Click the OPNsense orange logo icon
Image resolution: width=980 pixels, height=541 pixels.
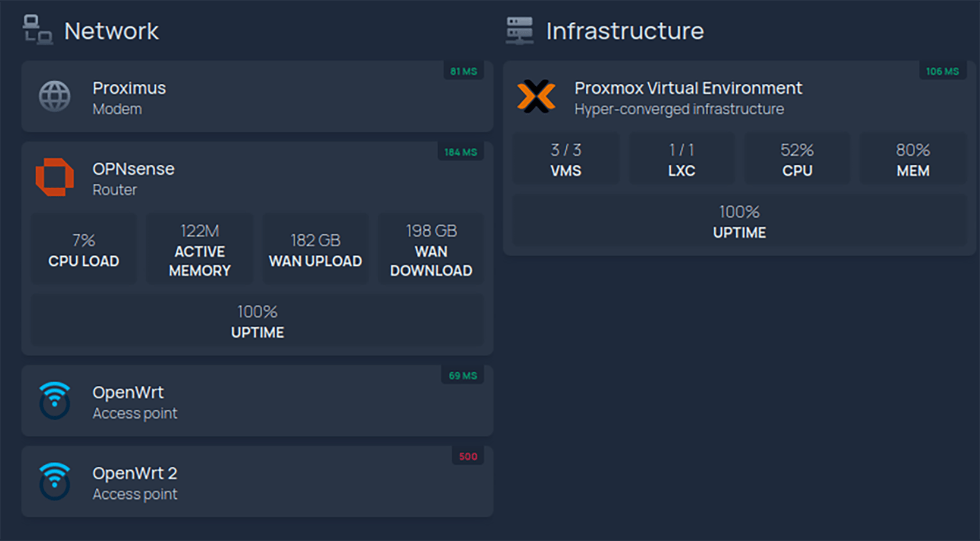click(55, 177)
